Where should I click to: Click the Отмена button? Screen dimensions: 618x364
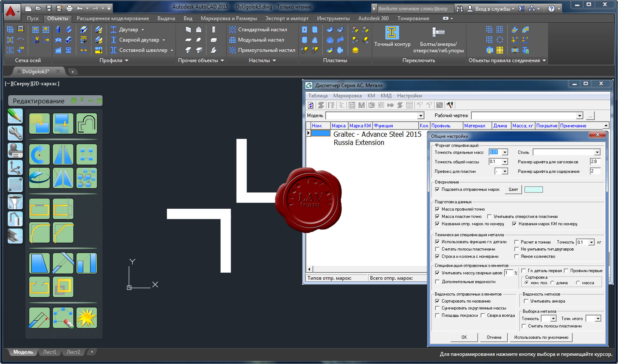(x=494, y=337)
